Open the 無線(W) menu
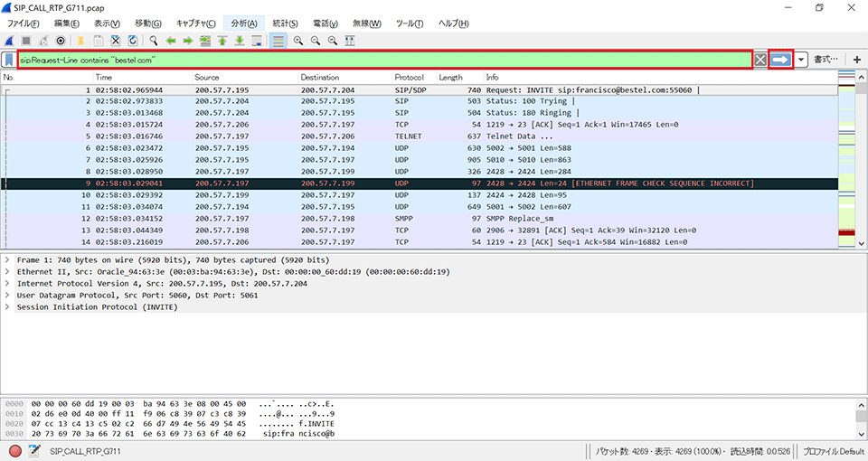Image resolution: width=868 pixels, height=461 pixels. click(367, 24)
